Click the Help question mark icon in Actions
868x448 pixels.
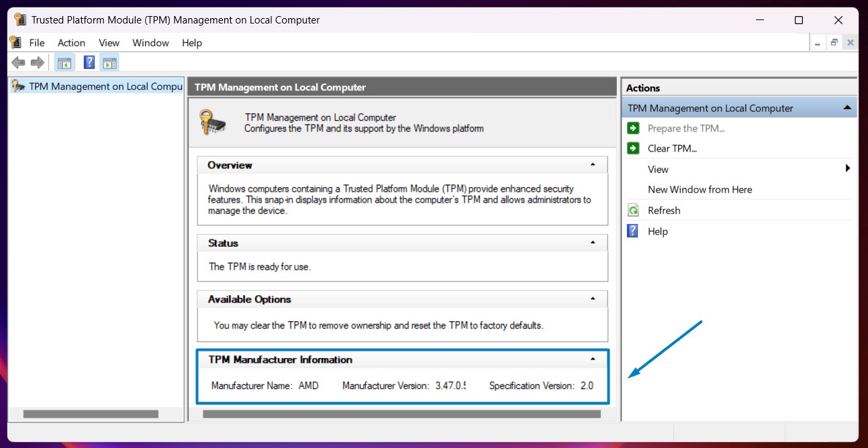[x=633, y=231]
